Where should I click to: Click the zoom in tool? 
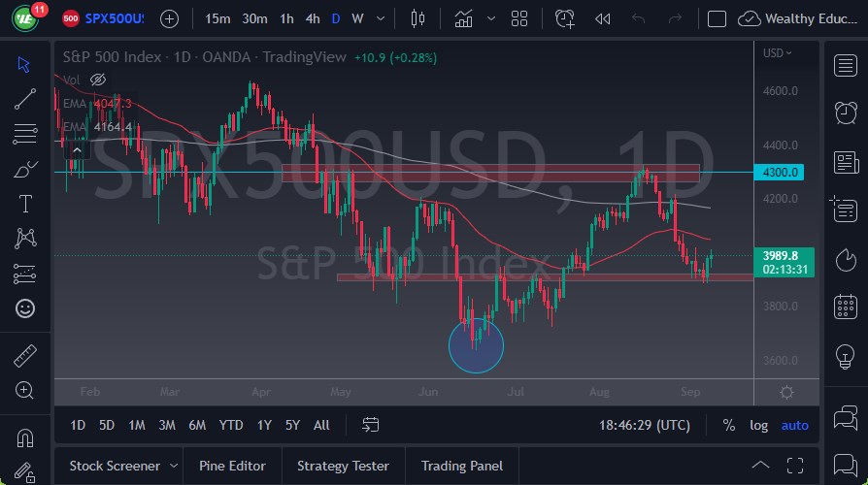[x=25, y=390]
